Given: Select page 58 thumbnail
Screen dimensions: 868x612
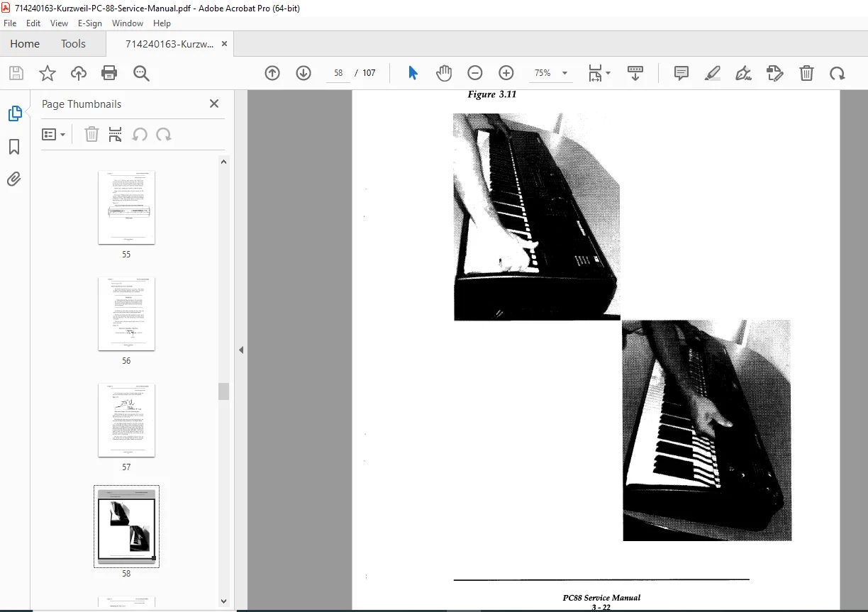Looking at the screenshot, I should pos(126,526).
